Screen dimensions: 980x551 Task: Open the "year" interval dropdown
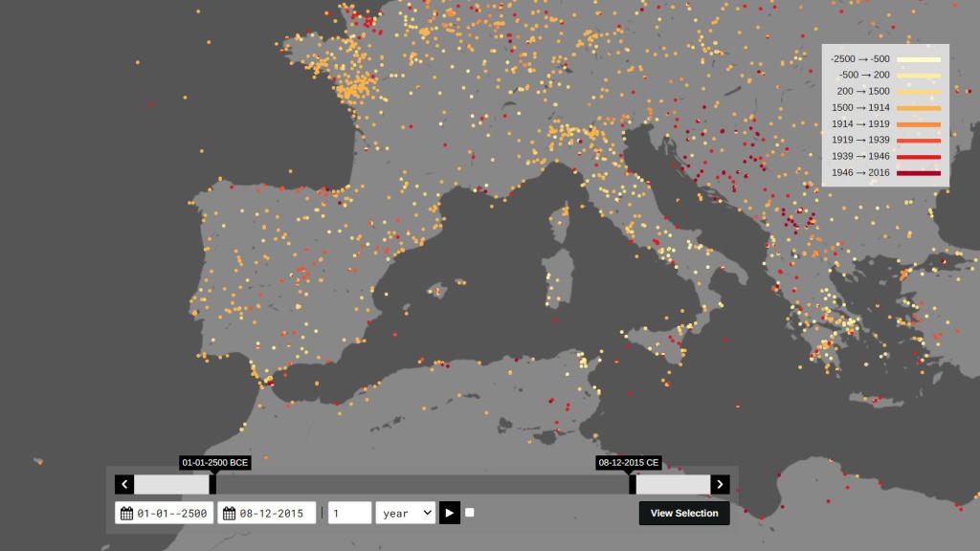pos(405,512)
